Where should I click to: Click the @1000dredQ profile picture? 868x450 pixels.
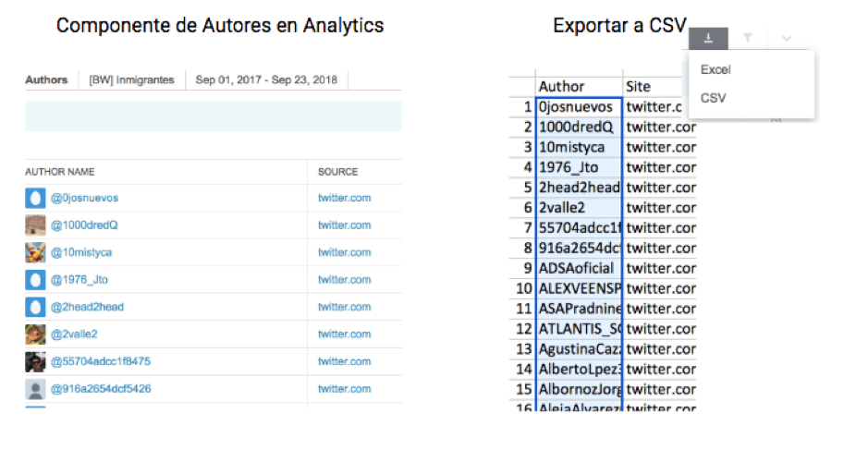[x=35, y=225]
